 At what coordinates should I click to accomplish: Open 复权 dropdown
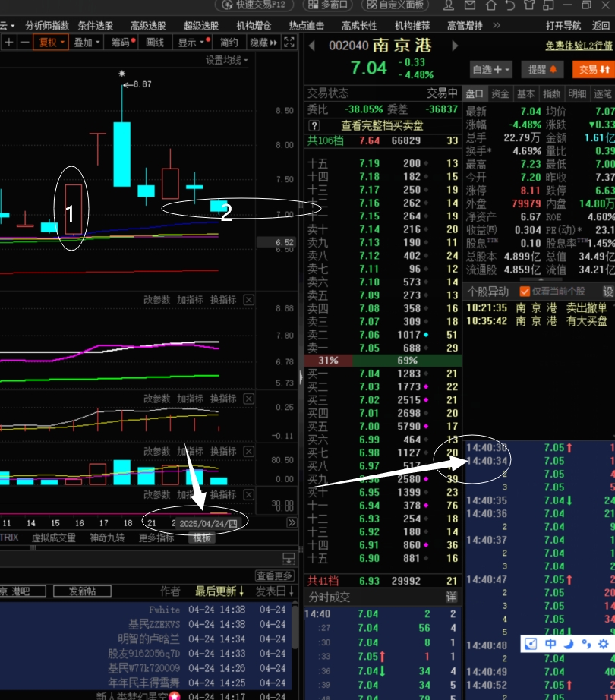coord(52,43)
